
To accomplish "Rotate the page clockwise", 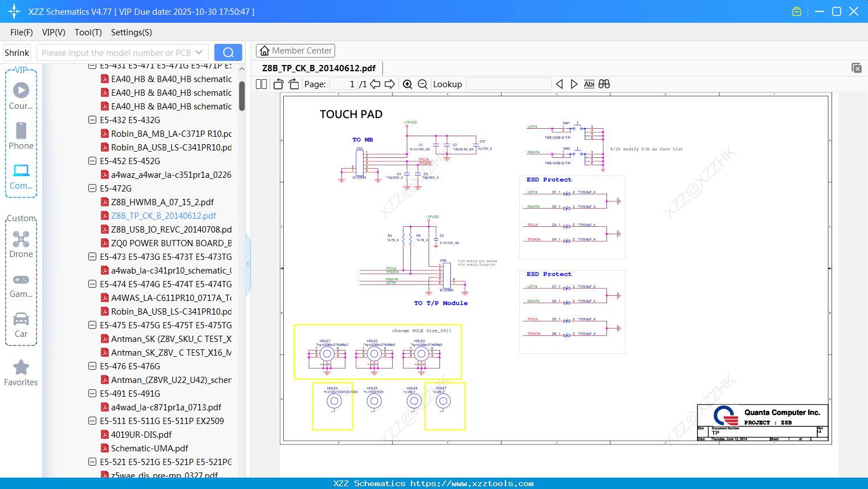I will pos(294,84).
